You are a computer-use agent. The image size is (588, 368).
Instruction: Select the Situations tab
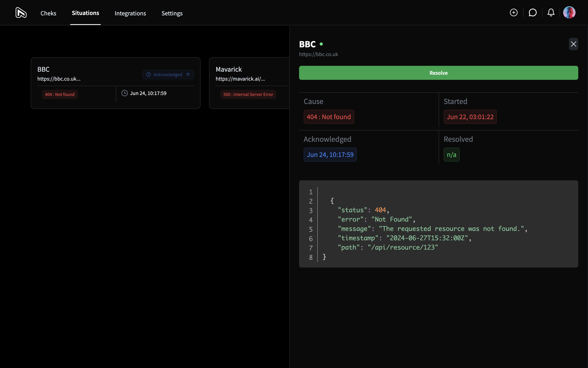coord(85,13)
